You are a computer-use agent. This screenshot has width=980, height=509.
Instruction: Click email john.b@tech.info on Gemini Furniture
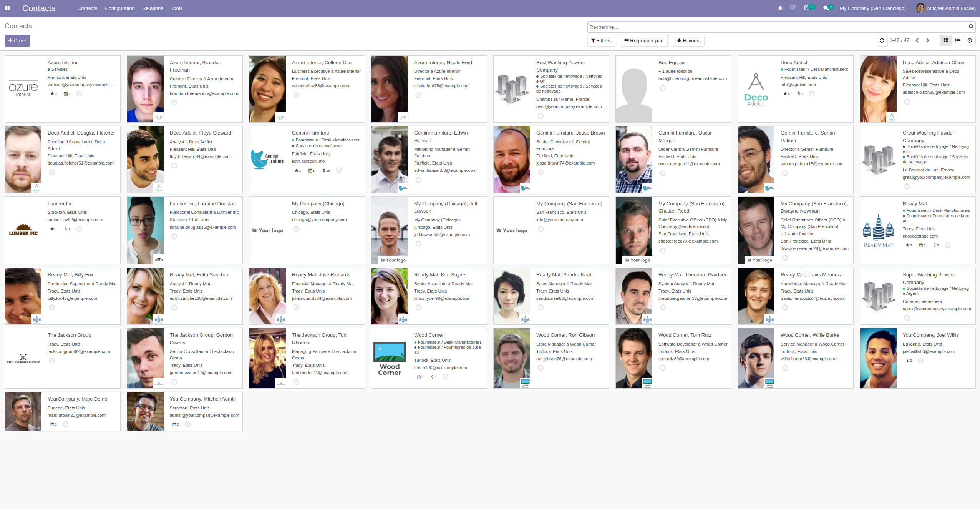point(308,161)
